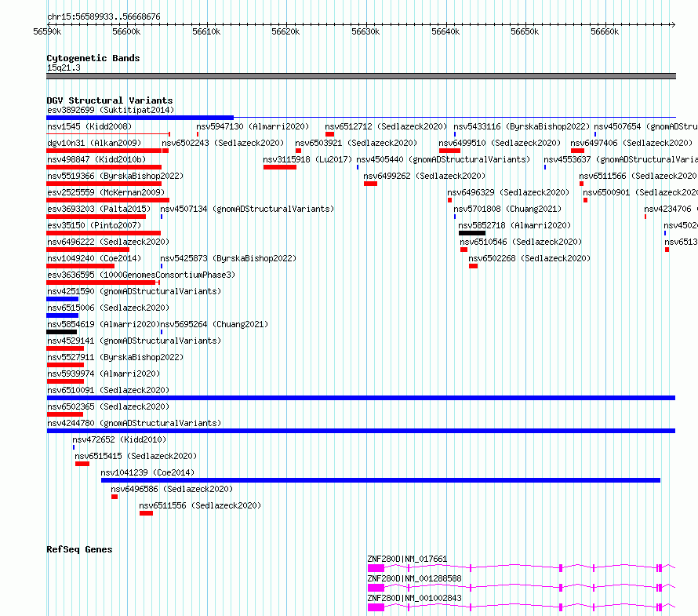Click nsv5852718 (Almarri2020) label

coord(514,225)
